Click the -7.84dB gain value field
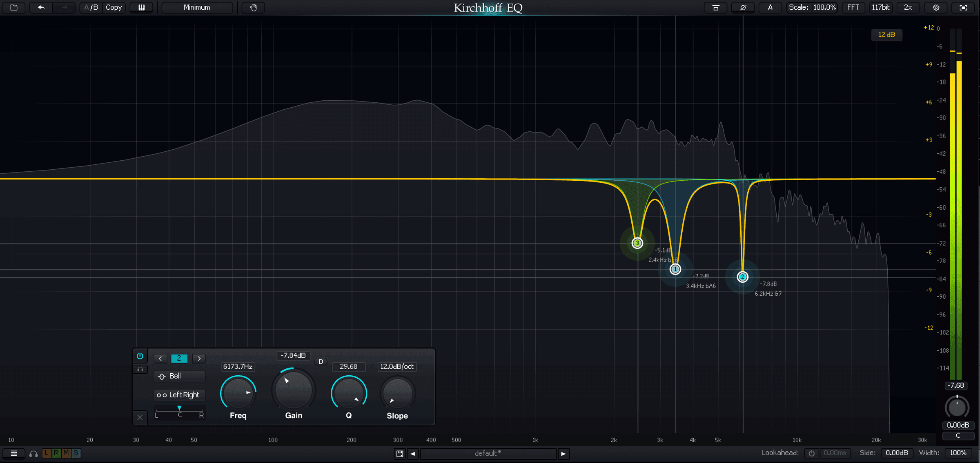 (x=293, y=356)
